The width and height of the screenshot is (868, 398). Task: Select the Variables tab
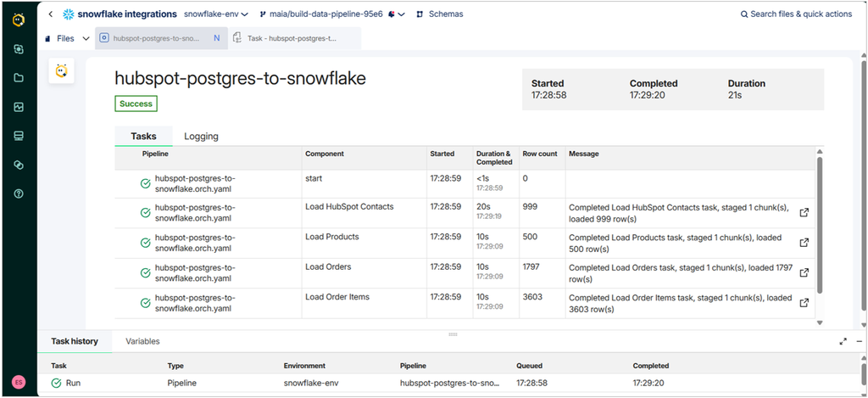tap(142, 341)
